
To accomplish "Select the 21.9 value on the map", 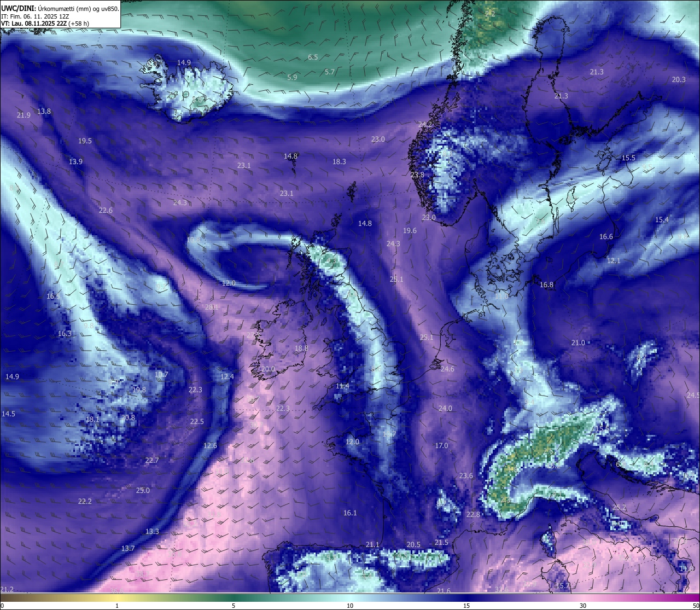I will pos(24,115).
